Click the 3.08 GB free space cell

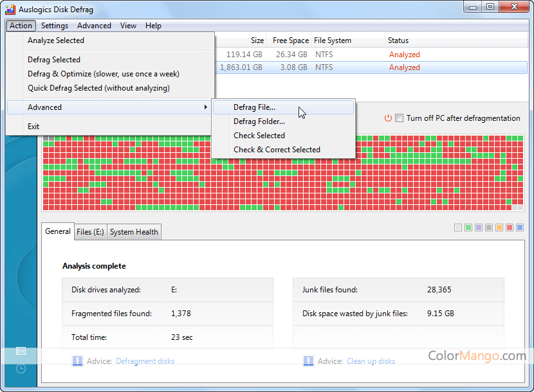[293, 67]
